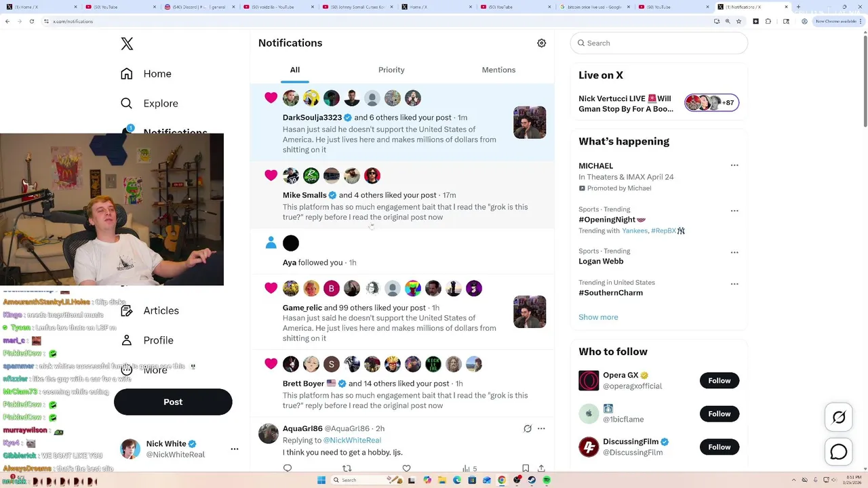Open more options for #OpeningNight trend
Viewport: 868px width, 488px height.
(x=734, y=211)
